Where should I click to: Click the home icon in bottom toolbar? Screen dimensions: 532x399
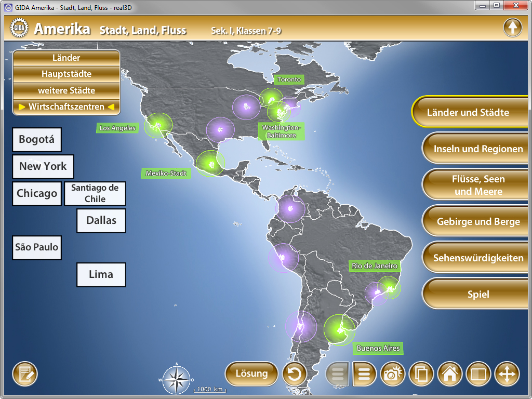pos(450,374)
